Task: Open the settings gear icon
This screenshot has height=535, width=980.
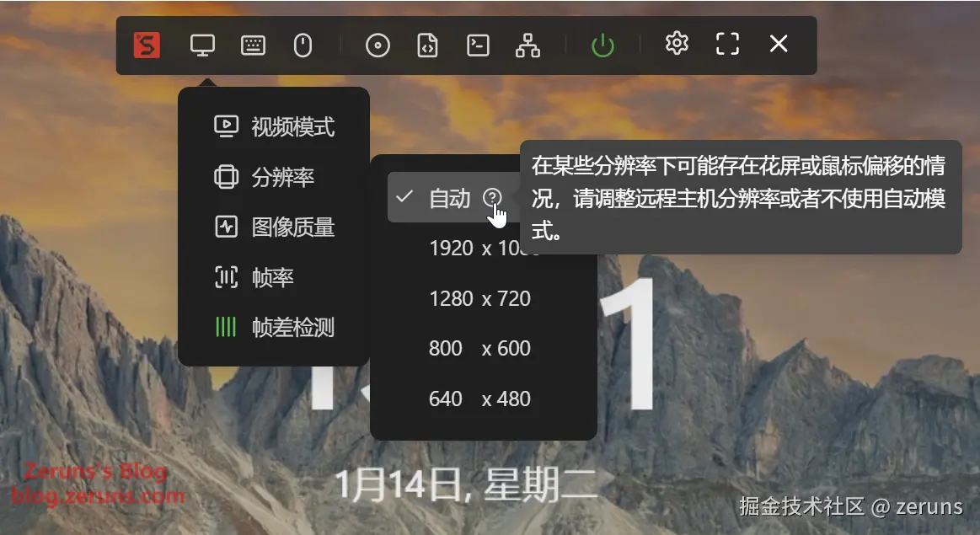Action: coord(677,44)
